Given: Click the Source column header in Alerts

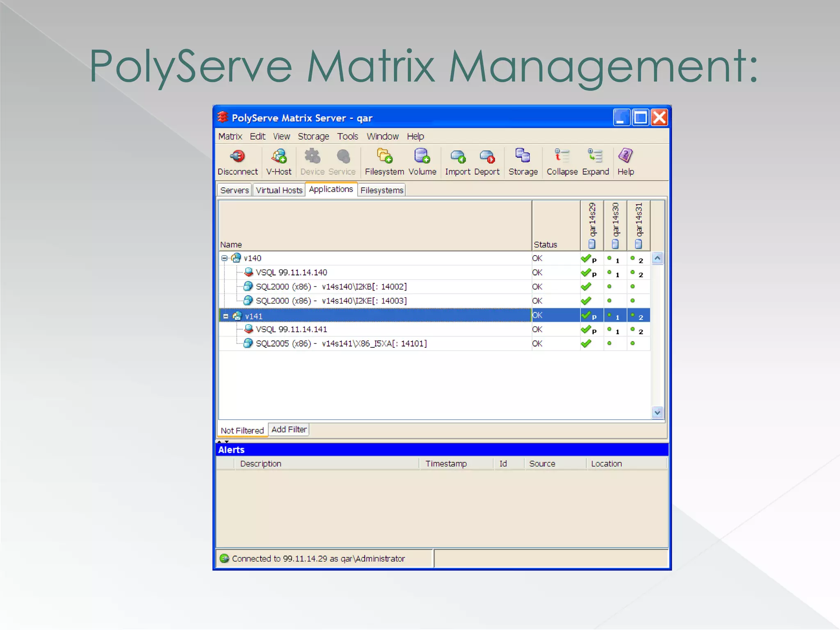Looking at the screenshot, I should pyautogui.click(x=555, y=463).
